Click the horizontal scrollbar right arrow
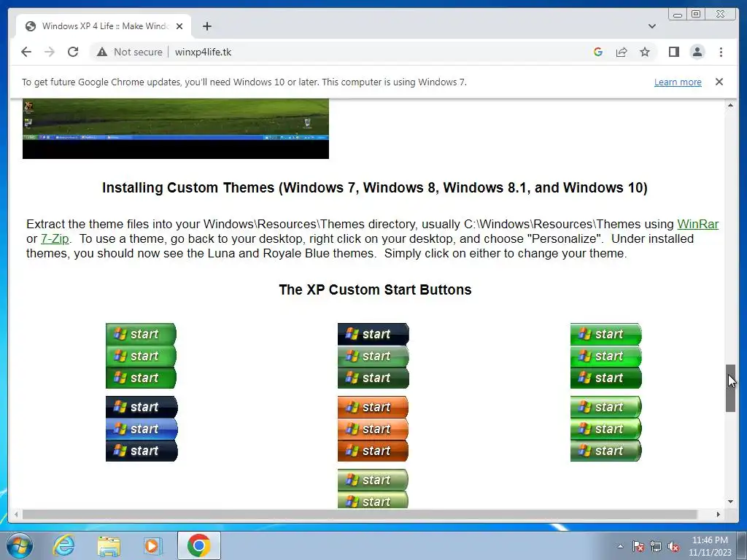Viewport: 747px width, 560px height. tap(719, 514)
